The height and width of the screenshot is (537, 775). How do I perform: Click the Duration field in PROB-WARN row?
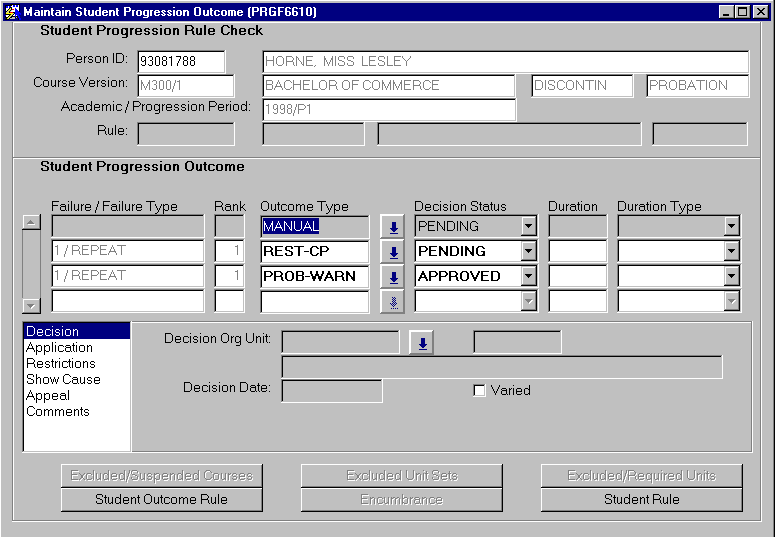point(577,277)
